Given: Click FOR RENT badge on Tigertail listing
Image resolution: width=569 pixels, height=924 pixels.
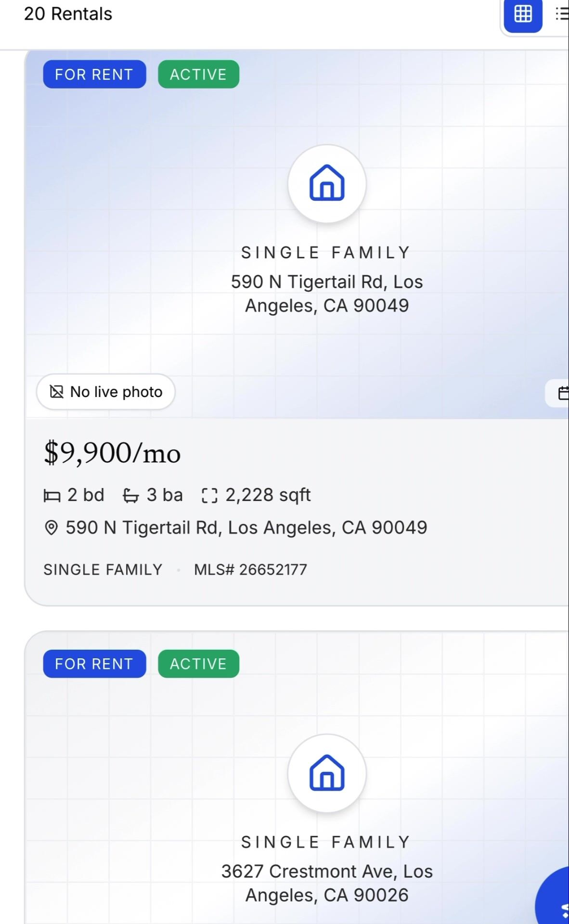Looking at the screenshot, I should tap(94, 74).
